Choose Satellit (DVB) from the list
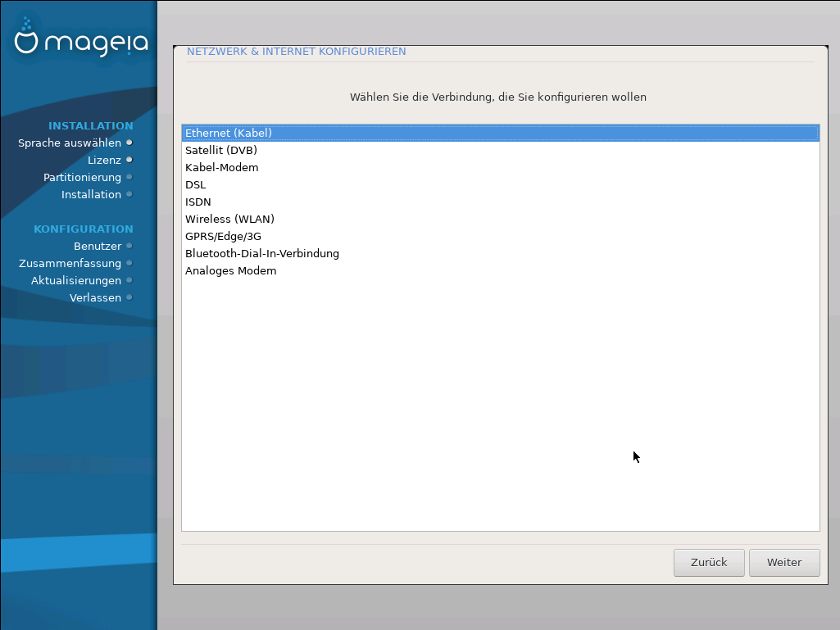The image size is (840, 630). 221,150
